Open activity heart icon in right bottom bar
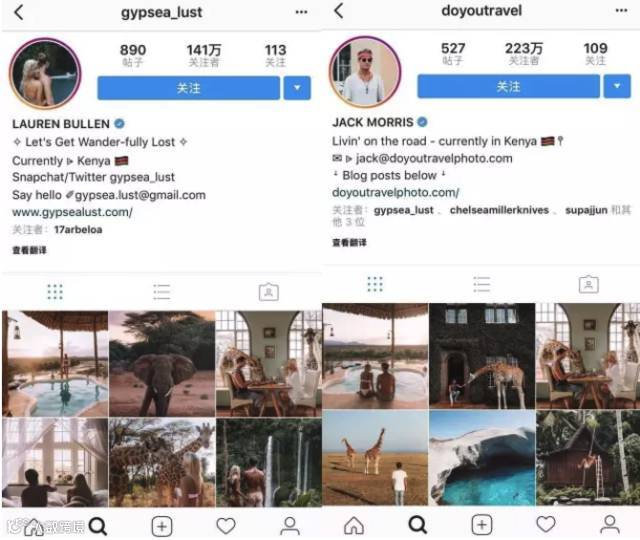640x540 pixels. click(x=546, y=524)
